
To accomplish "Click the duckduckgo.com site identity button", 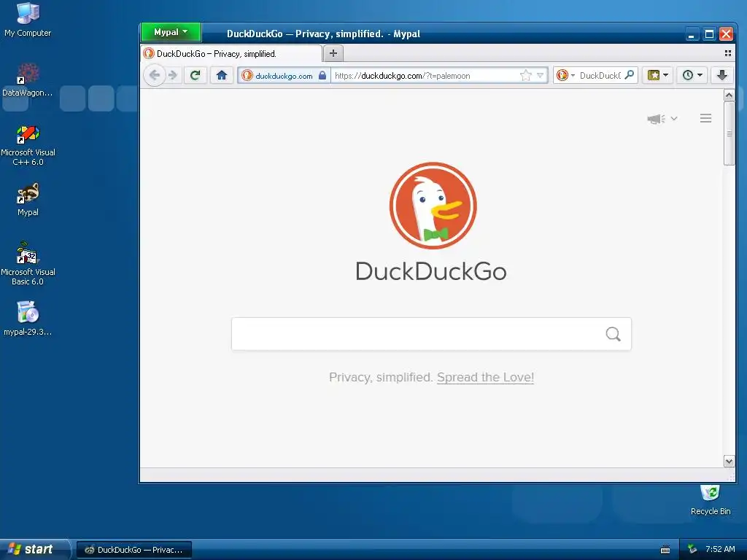I will [x=284, y=76].
